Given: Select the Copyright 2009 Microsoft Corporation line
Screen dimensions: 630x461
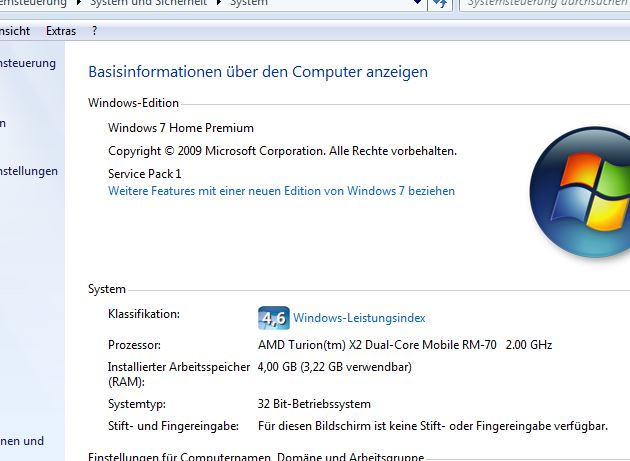Looking at the screenshot, I should click(x=282, y=151).
